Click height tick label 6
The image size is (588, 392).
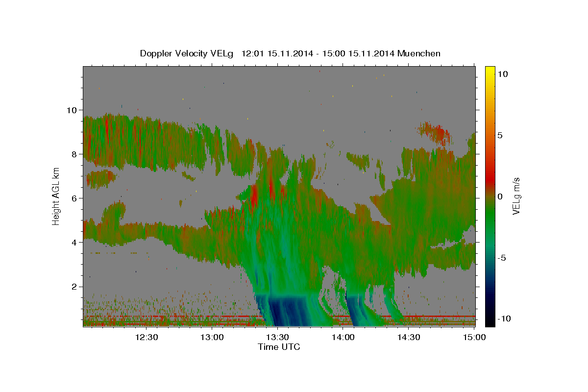75,198
